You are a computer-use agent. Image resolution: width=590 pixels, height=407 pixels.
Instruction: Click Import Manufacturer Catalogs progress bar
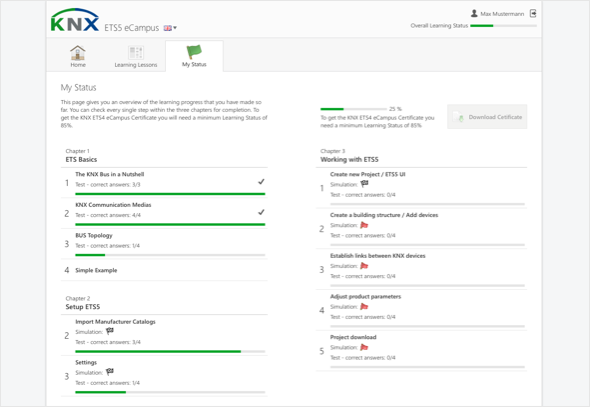[x=170, y=351]
